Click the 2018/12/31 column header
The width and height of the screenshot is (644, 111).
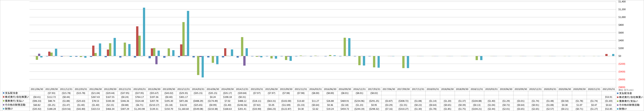coord(477,89)
